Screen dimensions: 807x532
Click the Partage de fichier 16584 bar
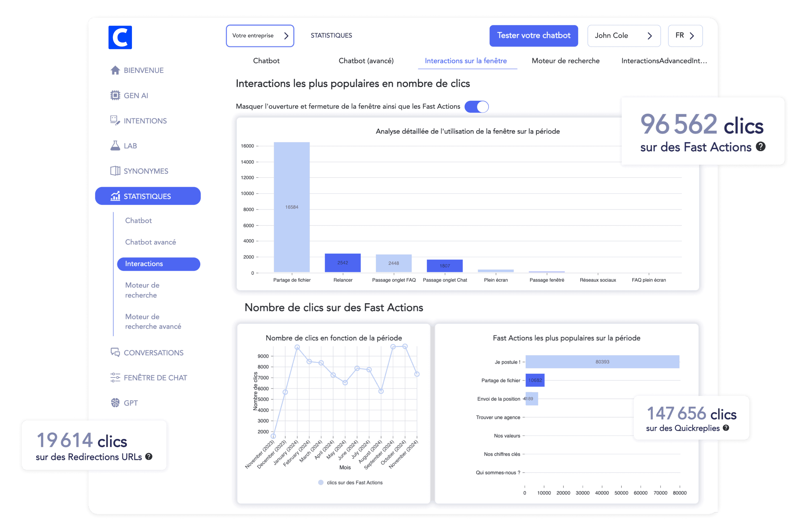click(292, 207)
